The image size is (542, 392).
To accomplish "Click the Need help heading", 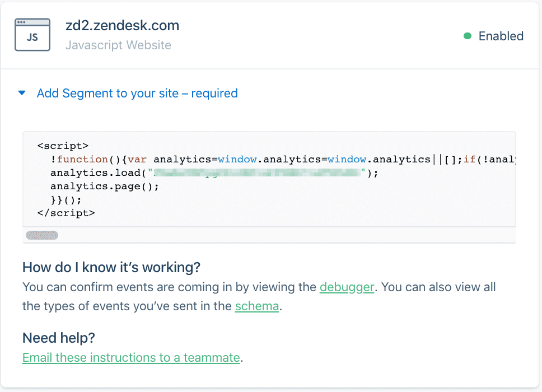I will [58, 338].
